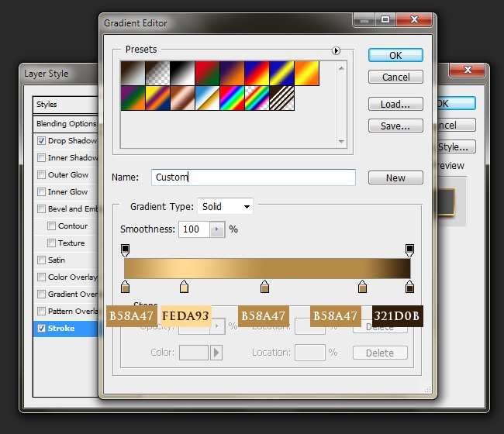
Task: Select the dark 321D0B end color stop
Action: pos(409,287)
